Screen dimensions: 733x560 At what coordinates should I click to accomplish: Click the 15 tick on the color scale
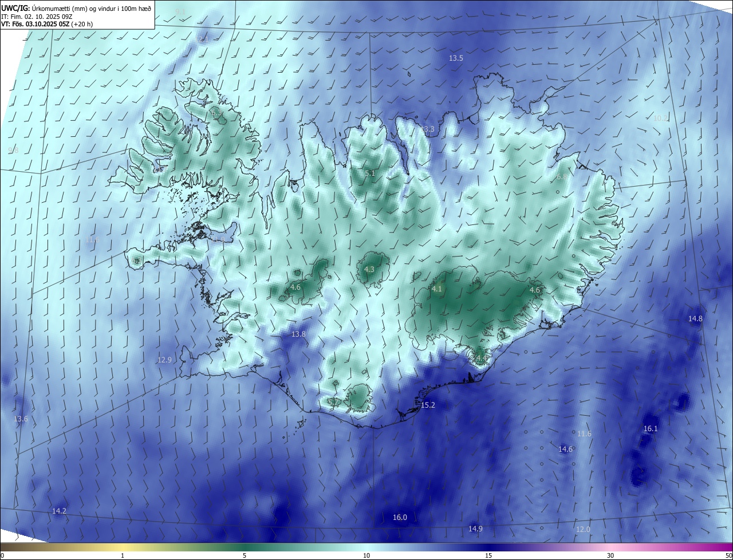(x=488, y=555)
